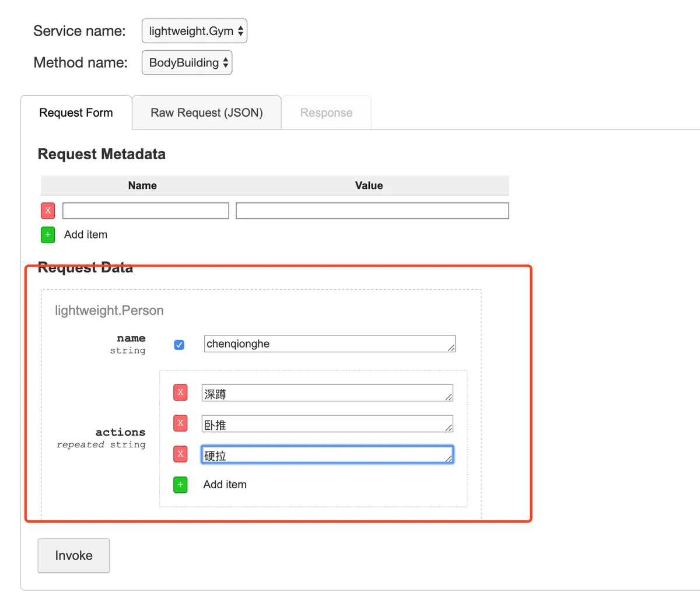This screenshot has width=700, height=599.
Task: Delete the 卧推 action entry
Action: [x=180, y=423]
